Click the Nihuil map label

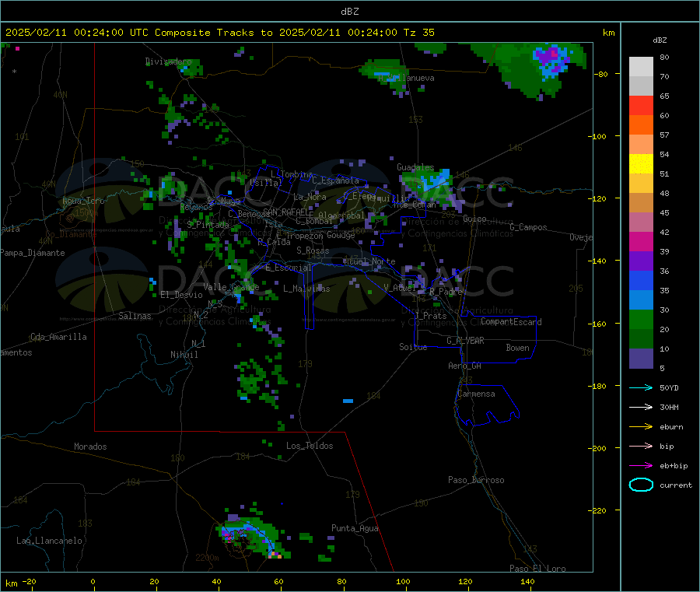tap(184, 355)
